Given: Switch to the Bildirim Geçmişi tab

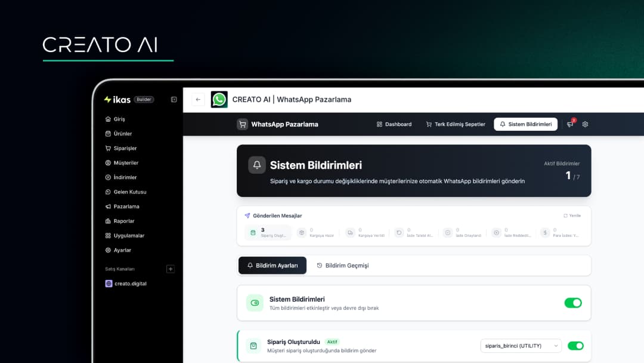Looking at the screenshot, I should pos(342,266).
